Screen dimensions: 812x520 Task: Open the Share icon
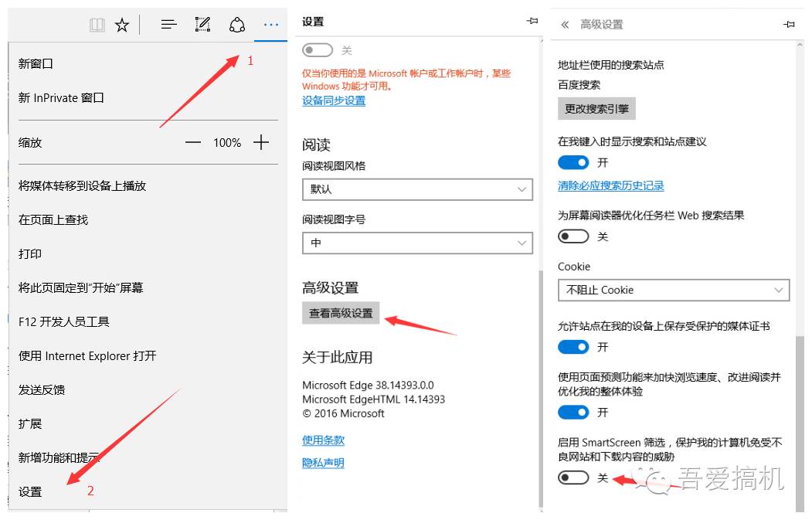tap(236, 24)
